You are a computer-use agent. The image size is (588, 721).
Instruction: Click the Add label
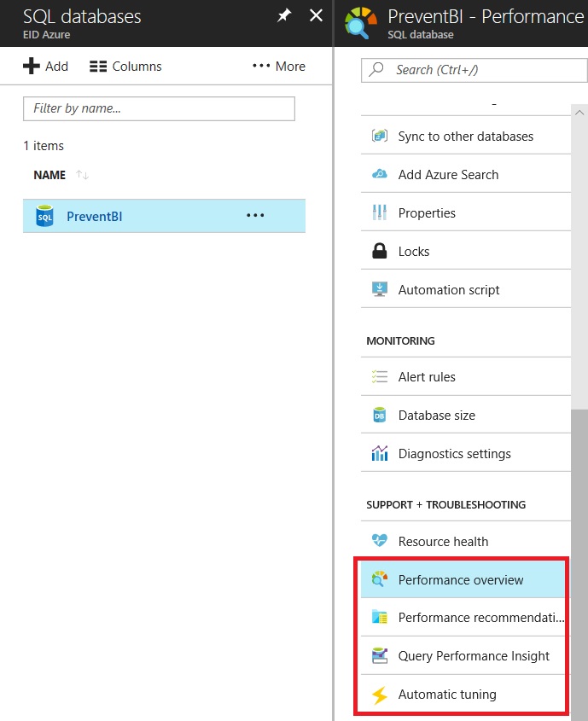56,67
